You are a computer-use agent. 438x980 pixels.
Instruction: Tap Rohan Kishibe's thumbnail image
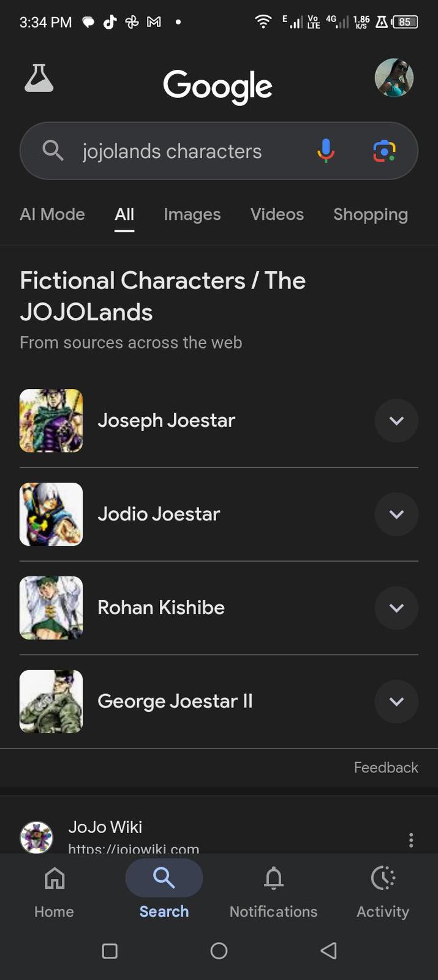[51, 608]
